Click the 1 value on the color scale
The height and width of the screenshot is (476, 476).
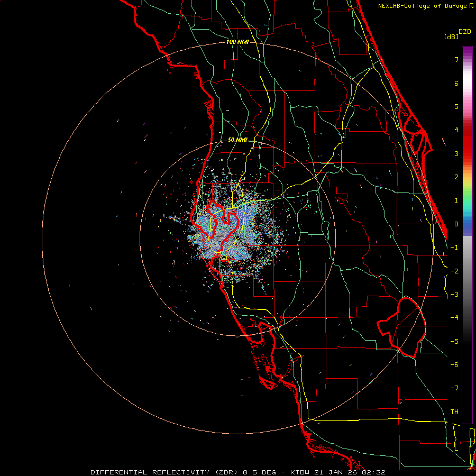click(x=456, y=200)
